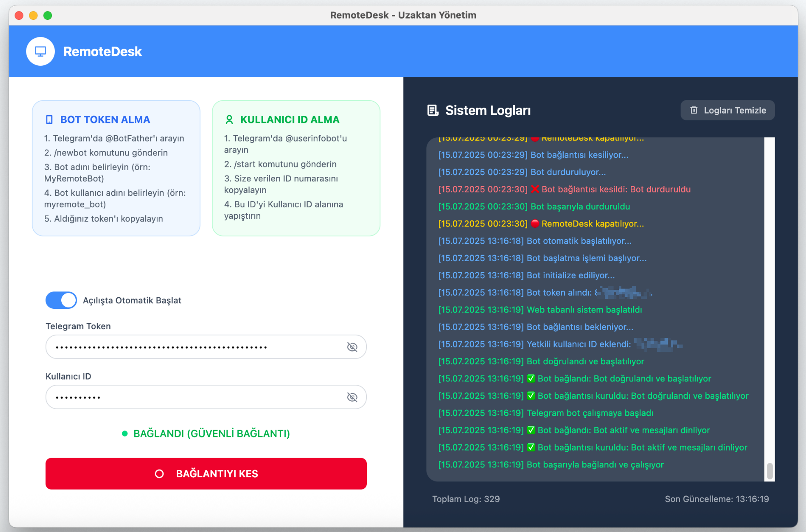Click log "Bot bağlantısı kesiliyor..."
Viewport: 806px width, 532px height.
pos(533,155)
